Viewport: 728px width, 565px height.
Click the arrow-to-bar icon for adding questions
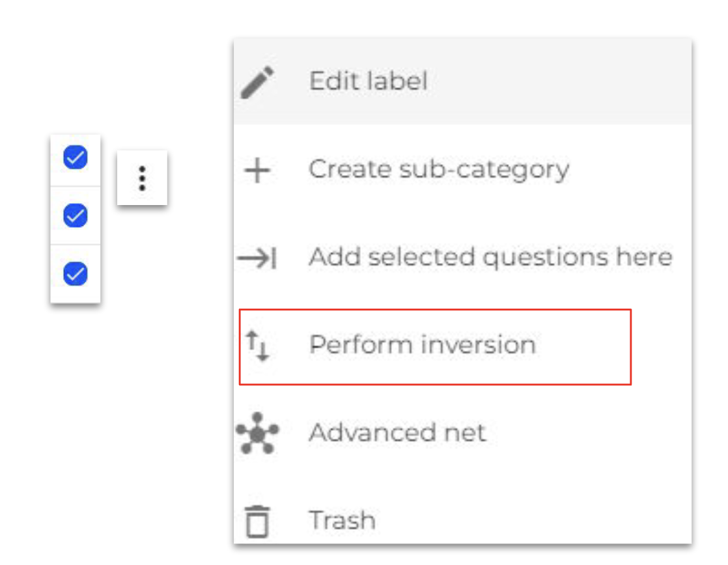point(257,258)
